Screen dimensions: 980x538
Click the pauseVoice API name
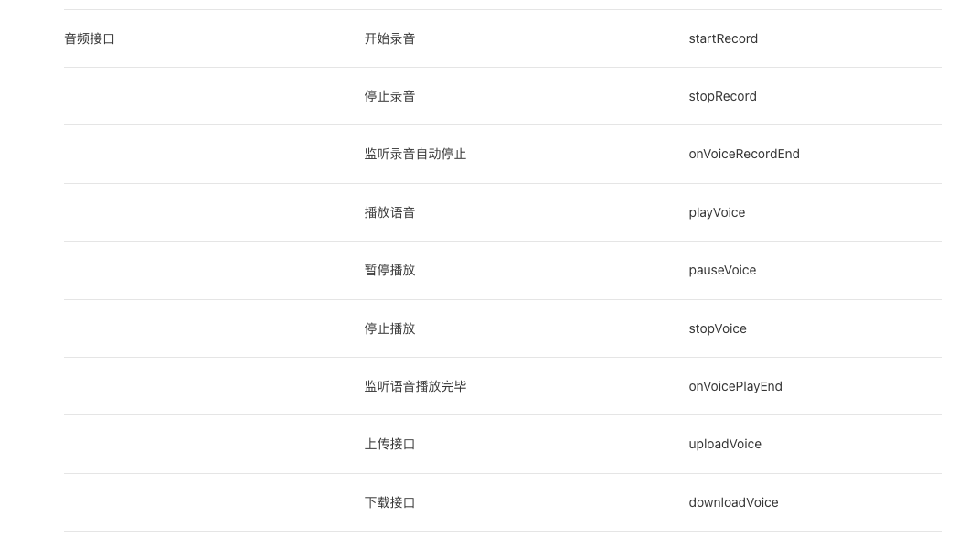(722, 270)
